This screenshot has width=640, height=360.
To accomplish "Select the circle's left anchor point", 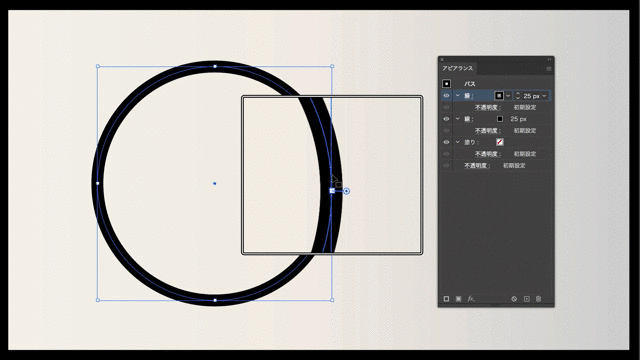I will 98,183.
